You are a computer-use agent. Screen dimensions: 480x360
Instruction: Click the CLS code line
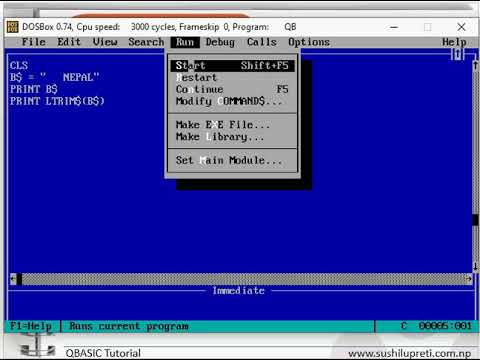coord(19,66)
